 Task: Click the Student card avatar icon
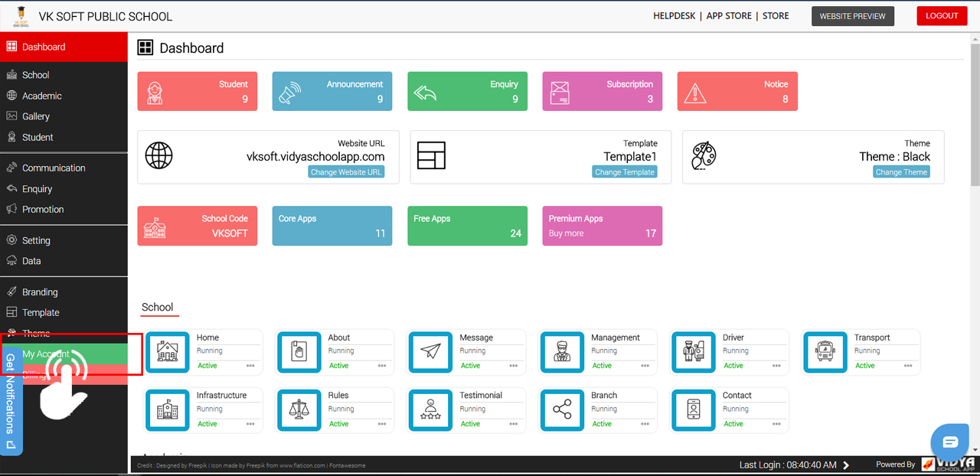coord(155,93)
